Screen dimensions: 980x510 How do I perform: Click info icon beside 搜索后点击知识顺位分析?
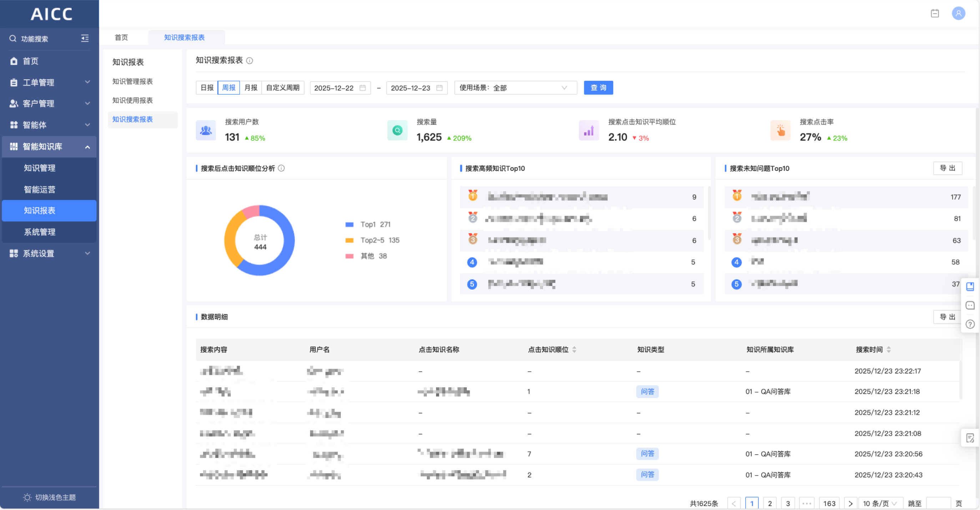pyautogui.click(x=281, y=168)
